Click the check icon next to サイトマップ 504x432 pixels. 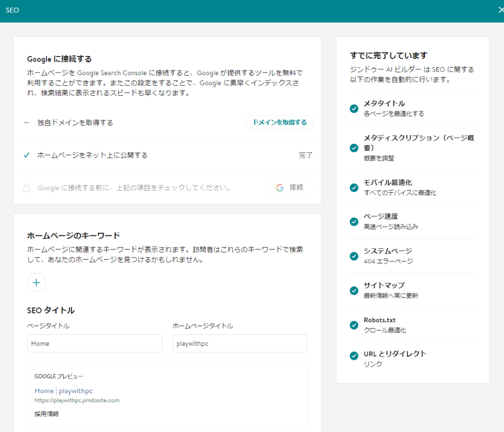(x=354, y=290)
